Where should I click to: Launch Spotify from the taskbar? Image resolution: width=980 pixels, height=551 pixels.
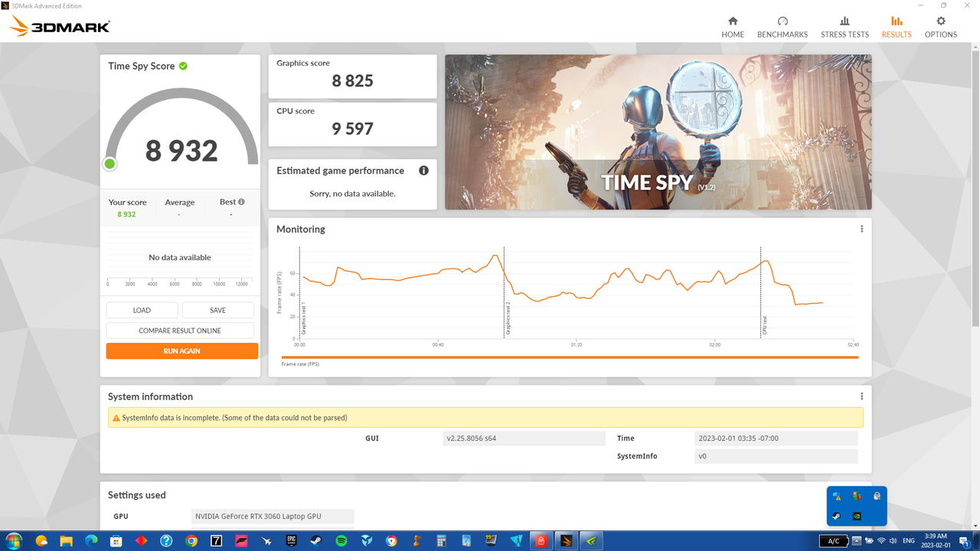[x=341, y=540]
